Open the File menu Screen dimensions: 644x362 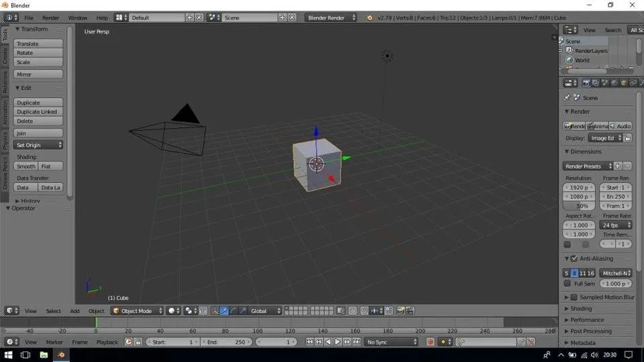(x=29, y=17)
